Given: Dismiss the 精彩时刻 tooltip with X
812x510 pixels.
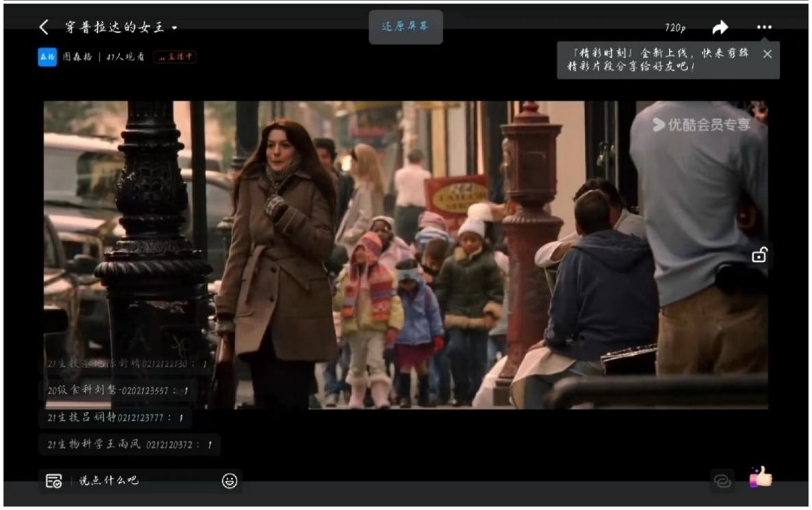Looking at the screenshot, I should [x=767, y=54].
